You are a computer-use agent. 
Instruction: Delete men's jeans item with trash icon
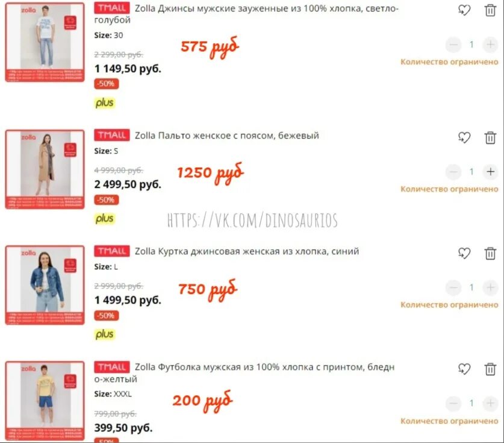(x=490, y=10)
